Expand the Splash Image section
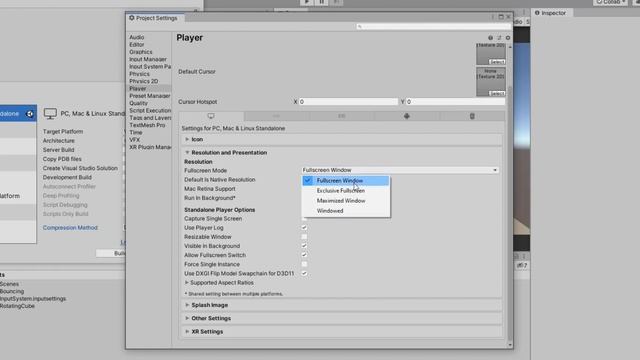 (187, 305)
